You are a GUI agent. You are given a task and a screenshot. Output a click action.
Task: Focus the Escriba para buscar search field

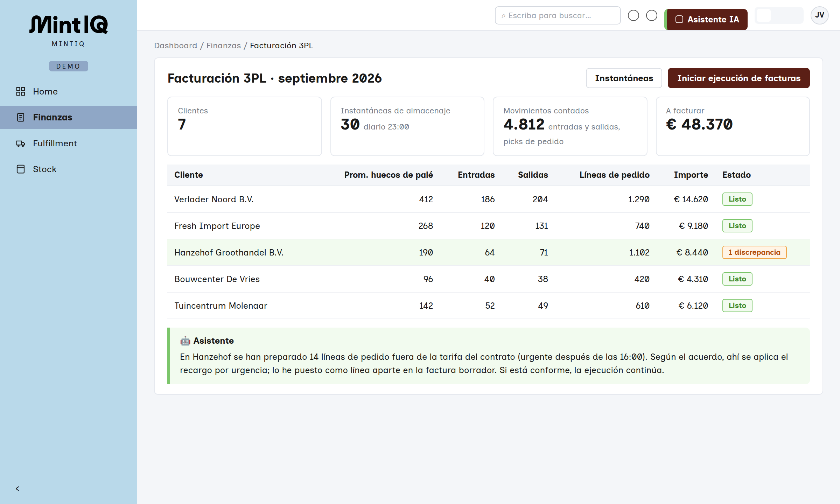[558, 15]
